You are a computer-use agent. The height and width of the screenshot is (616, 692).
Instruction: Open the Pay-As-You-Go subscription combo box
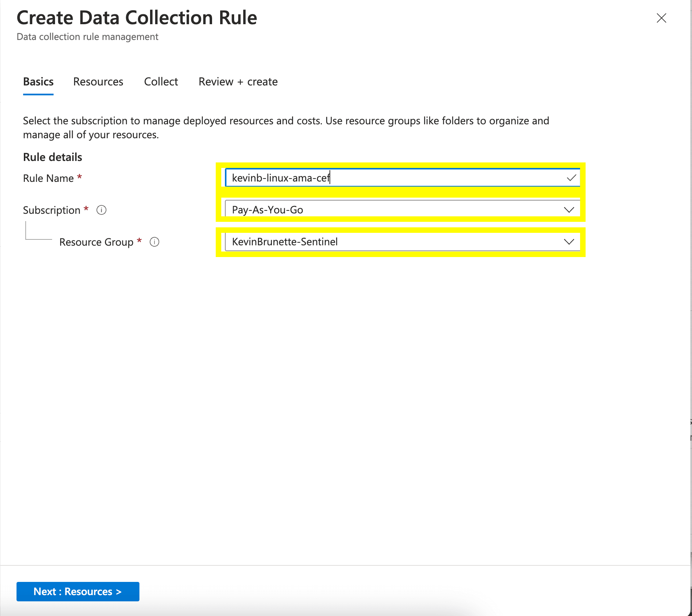tap(396, 210)
